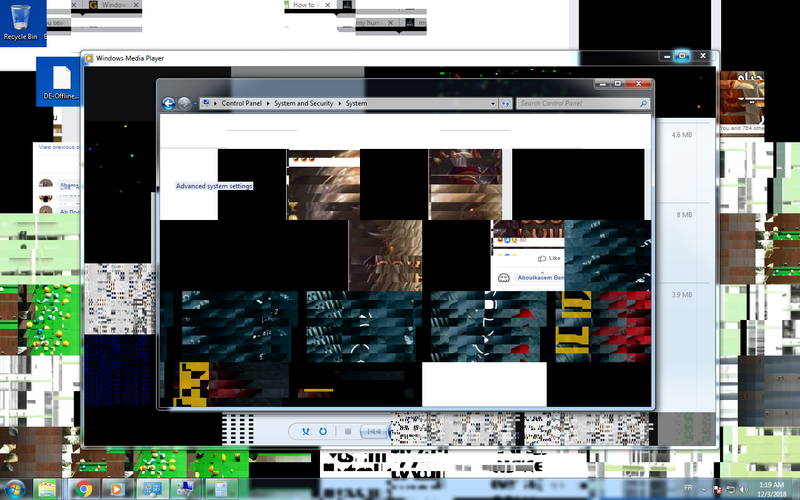Open recent pages dropdown beside navigation arrows

click(x=195, y=104)
